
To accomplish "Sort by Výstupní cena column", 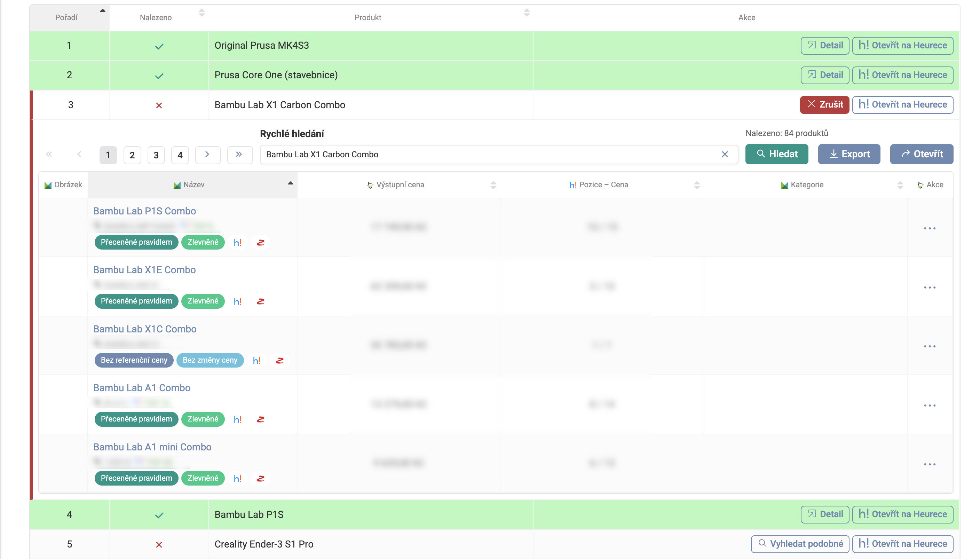I will click(x=493, y=185).
